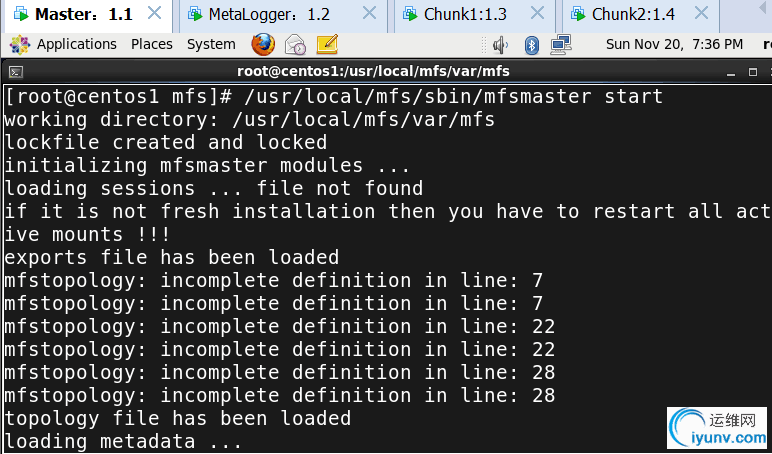Switch to the MetaLogger: 1.2 tab
The image size is (772, 454).
[x=269, y=14]
